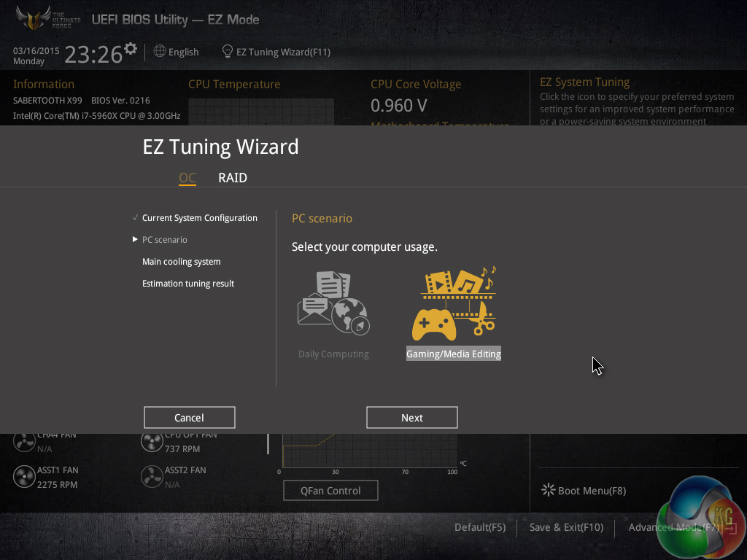Image resolution: width=747 pixels, height=560 pixels.
Task: Select the ASST1 FAN fan icon
Action: (24, 477)
